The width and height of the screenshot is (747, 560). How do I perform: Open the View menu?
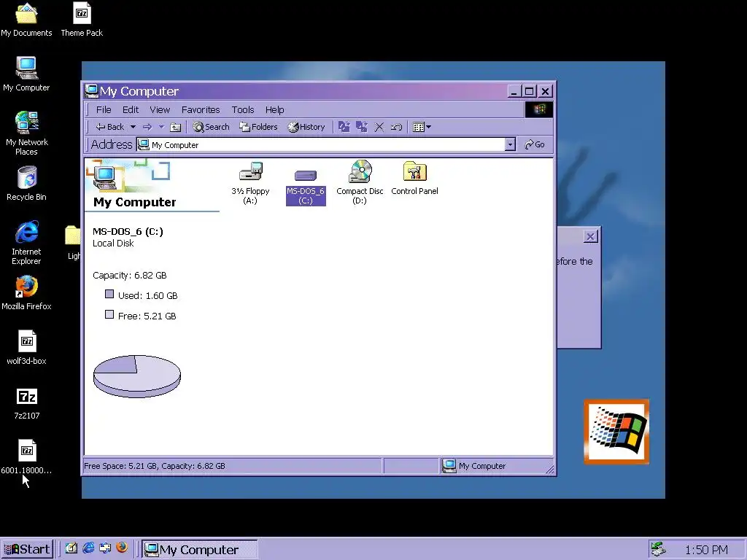(x=160, y=109)
